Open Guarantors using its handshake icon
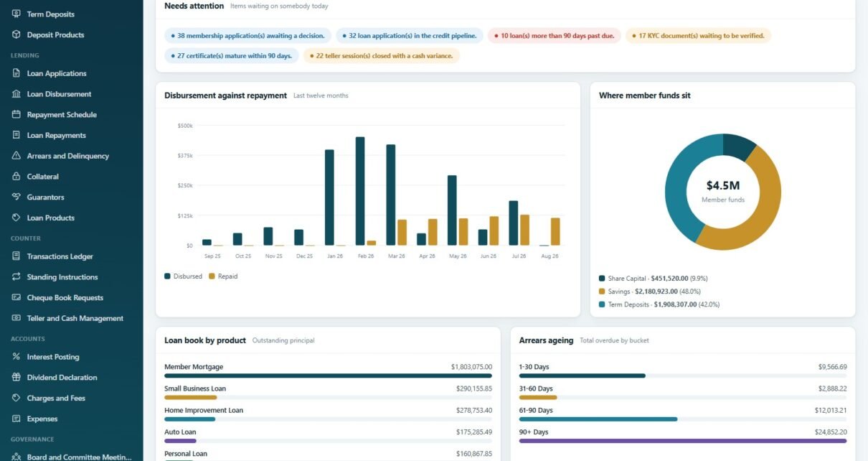This screenshot has width=868, height=461. click(x=16, y=197)
